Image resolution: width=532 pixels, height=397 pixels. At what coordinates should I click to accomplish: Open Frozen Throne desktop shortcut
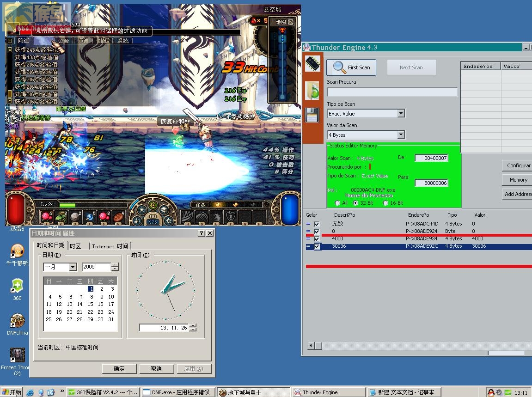pyautogui.click(x=17, y=361)
